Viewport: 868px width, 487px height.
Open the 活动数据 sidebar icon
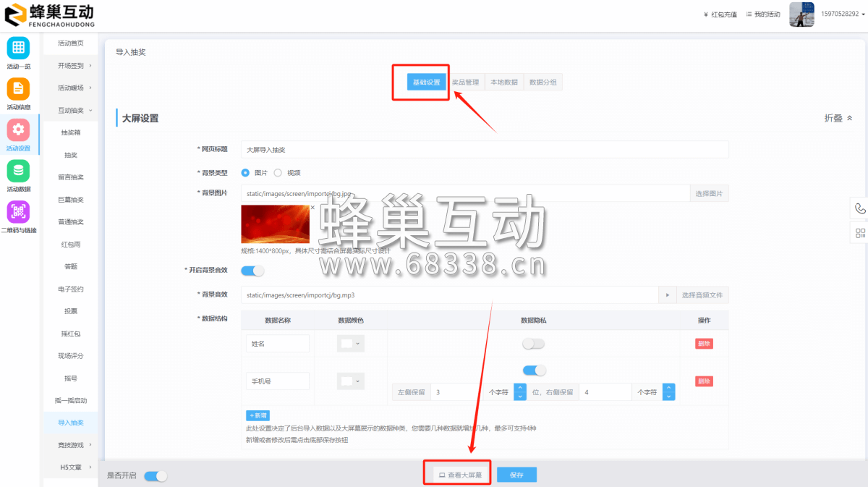tap(17, 171)
